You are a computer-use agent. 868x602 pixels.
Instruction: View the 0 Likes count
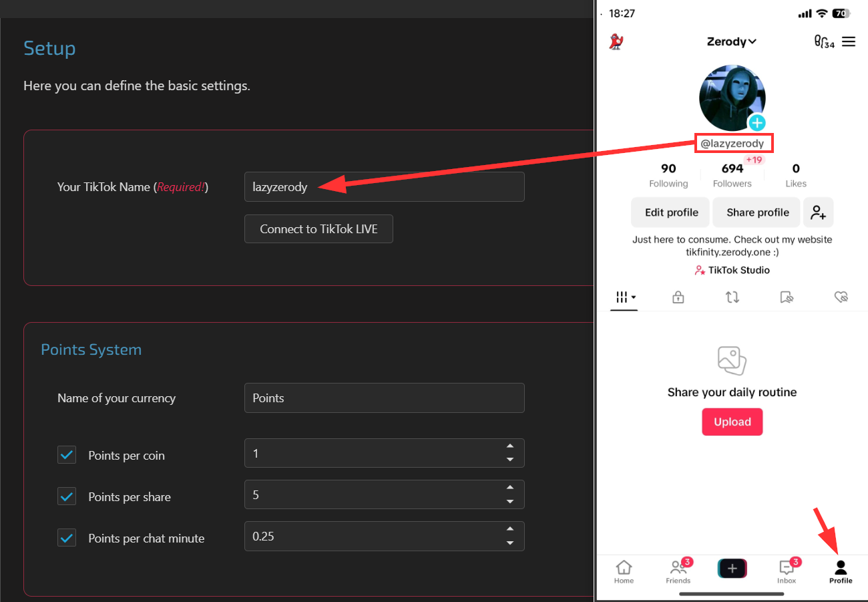[x=796, y=175]
